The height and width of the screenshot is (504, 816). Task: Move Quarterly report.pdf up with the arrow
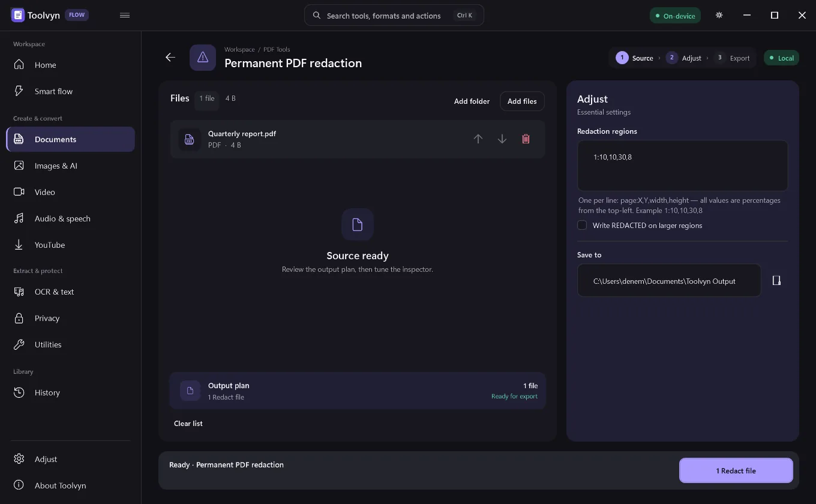tap(478, 139)
